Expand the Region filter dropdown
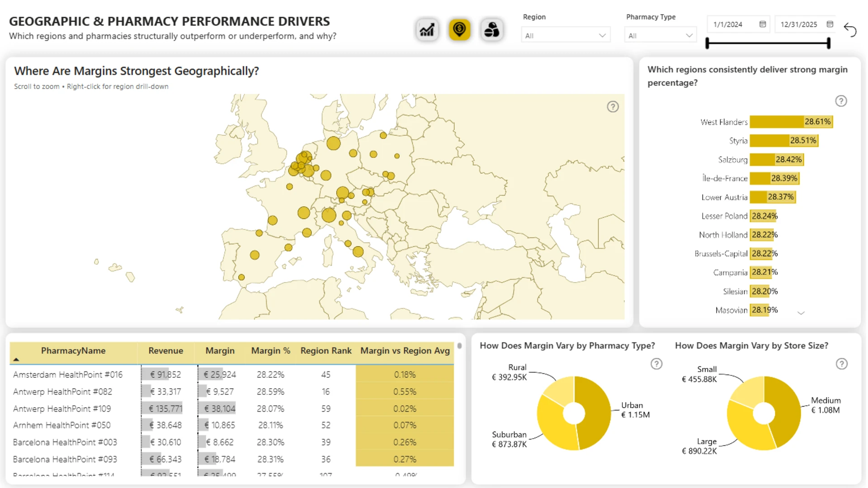The height and width of the screenshot is (488, 868). pos(566,35)
